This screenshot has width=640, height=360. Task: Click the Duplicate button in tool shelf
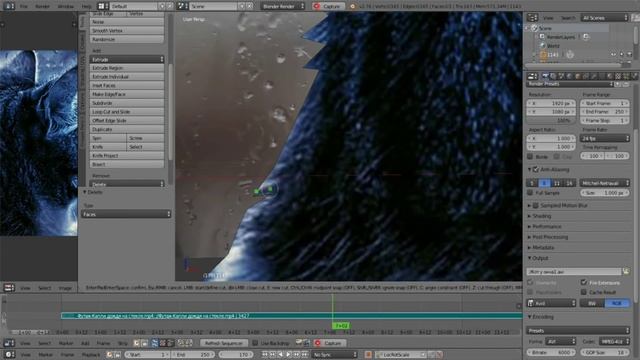pyautogui.click(x=127, y=129)
